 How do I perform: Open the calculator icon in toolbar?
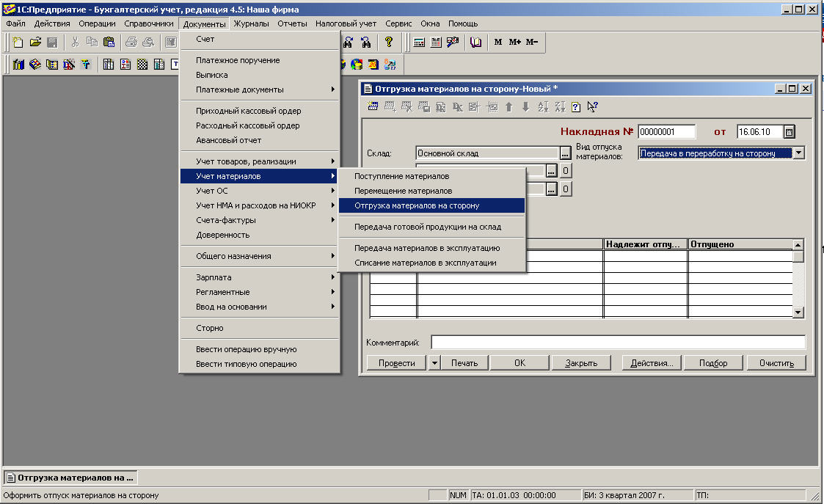(x=419, y=43)
